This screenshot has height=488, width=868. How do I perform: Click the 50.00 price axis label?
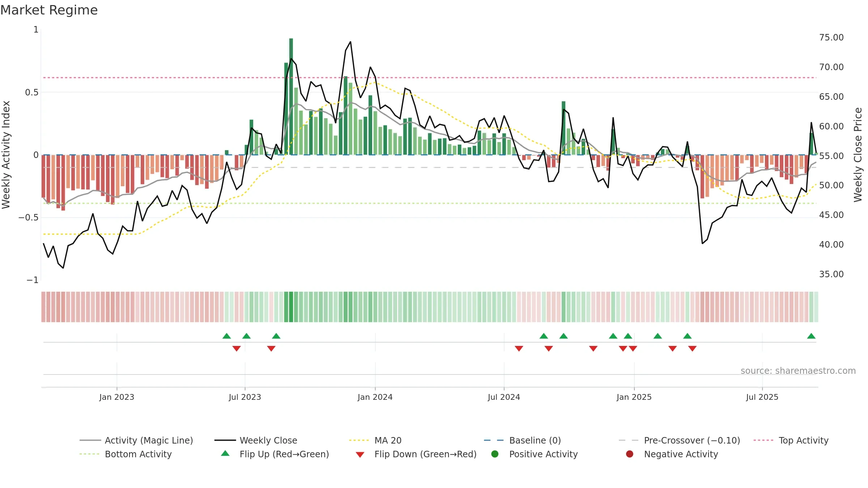point(831,185)
